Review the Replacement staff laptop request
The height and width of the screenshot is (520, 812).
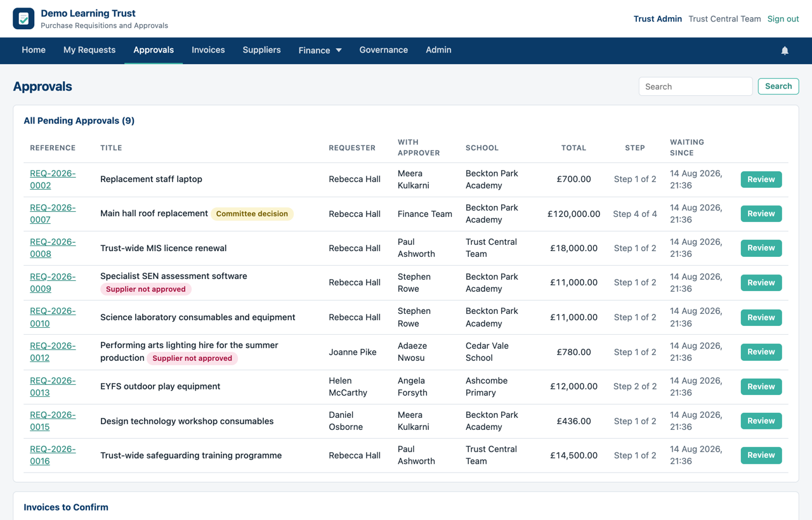(761, 179)
